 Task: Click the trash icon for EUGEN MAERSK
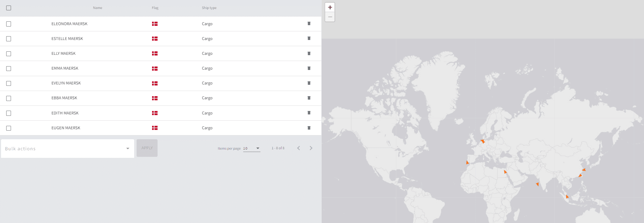point(309,128)
